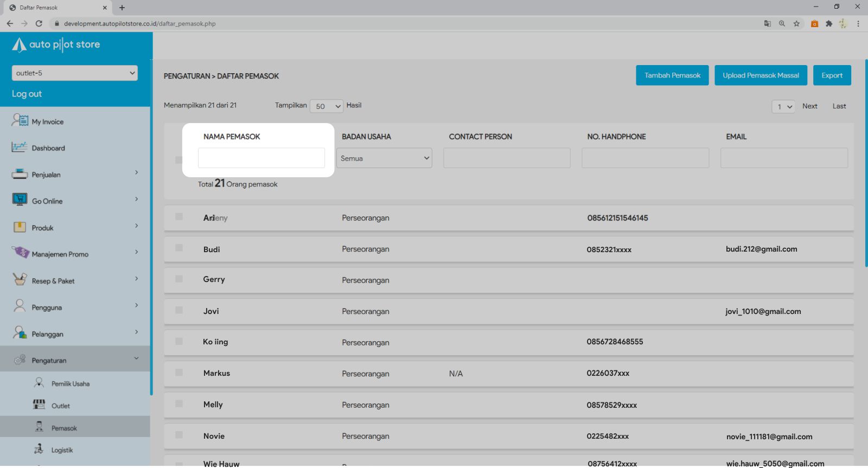Change Tampilkan results count dropdown
The width and height of the screenshot is (868, 468).
tap(326, 106)
